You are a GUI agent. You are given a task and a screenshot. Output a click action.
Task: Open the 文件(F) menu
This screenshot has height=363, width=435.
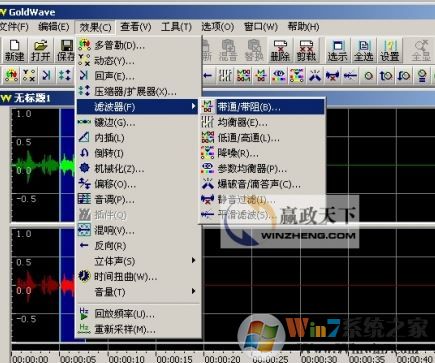point(14,27)
